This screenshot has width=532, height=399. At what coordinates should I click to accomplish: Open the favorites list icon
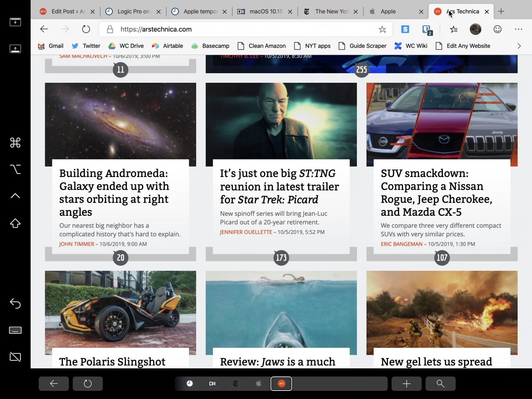(x=454, y=29)
